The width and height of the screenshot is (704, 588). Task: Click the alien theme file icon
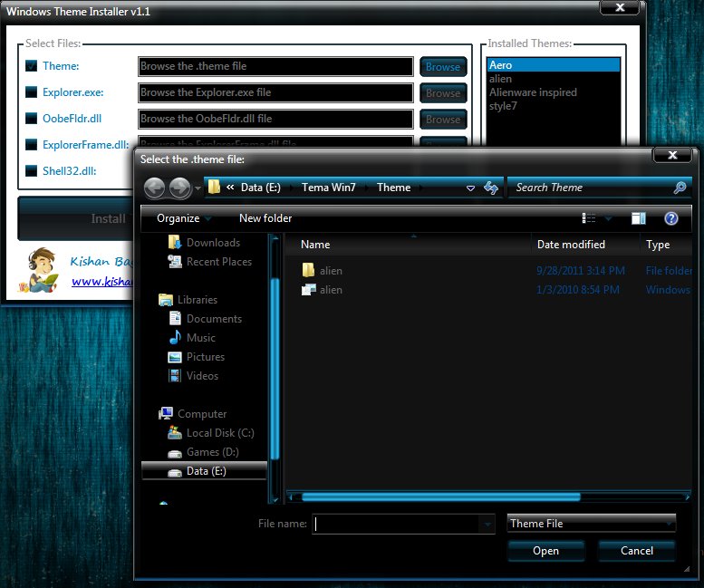[x=308, y=290]
